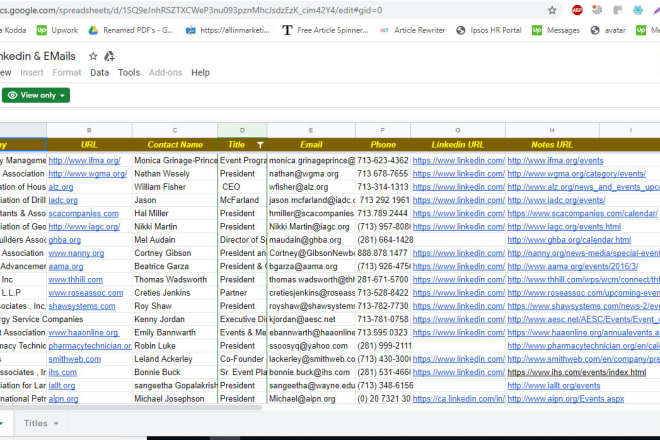660x440 pixels.
Task: Select the Co-Founder title cell
Action: point(242,359)
